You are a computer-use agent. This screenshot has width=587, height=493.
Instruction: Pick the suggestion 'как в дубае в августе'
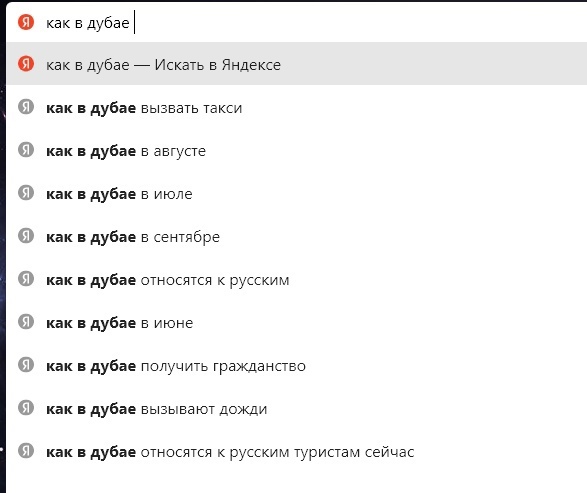(296, 151)
